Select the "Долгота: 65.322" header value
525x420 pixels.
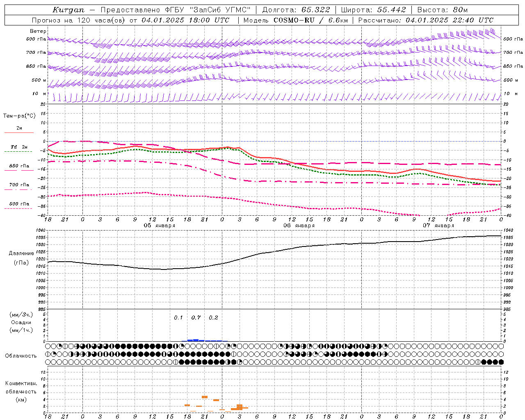[x=296, y=10]
